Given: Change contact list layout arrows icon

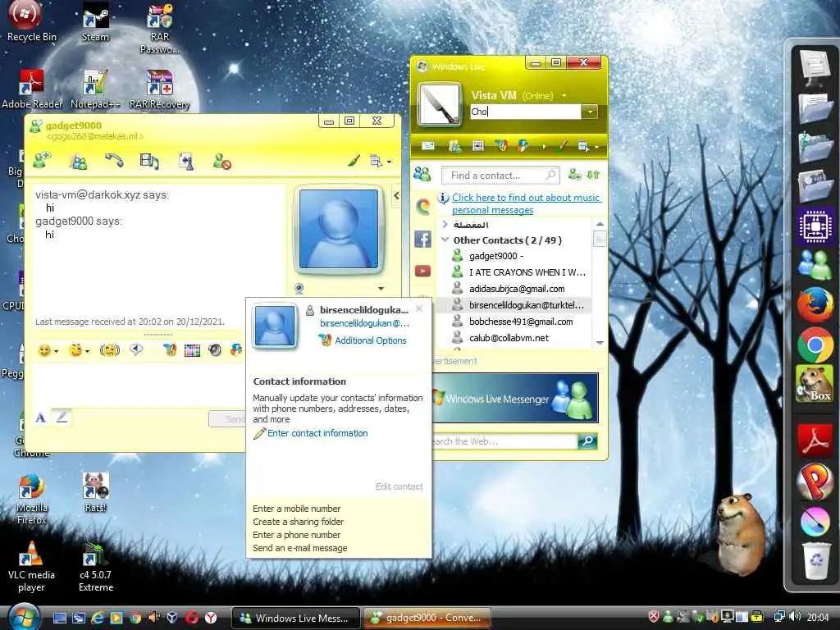Looking at the screenshot, I should [x=593, y=175].
